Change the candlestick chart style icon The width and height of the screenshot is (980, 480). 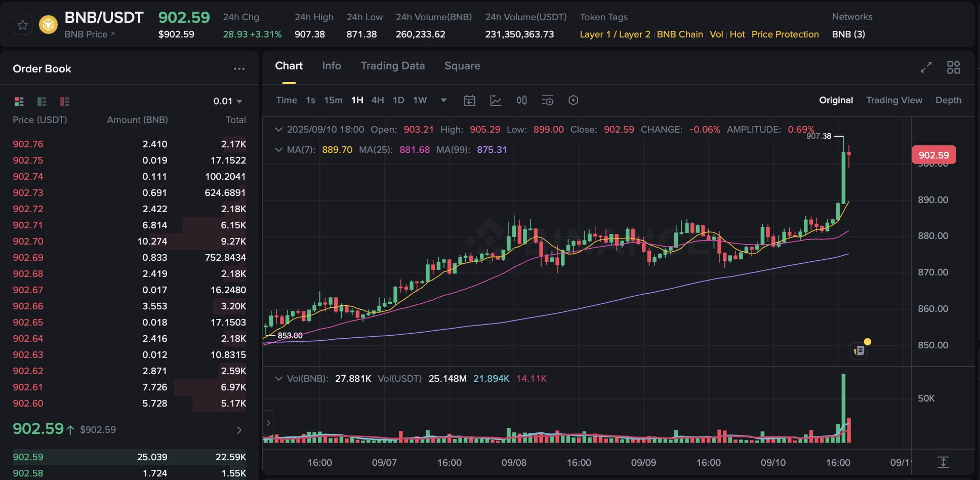[521, 100]
